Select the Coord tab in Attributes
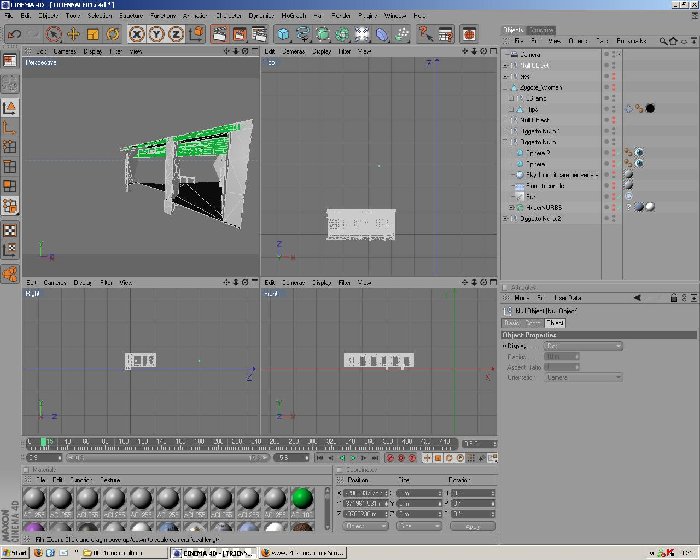The image size is (700, 560). (x=533, y=322)
